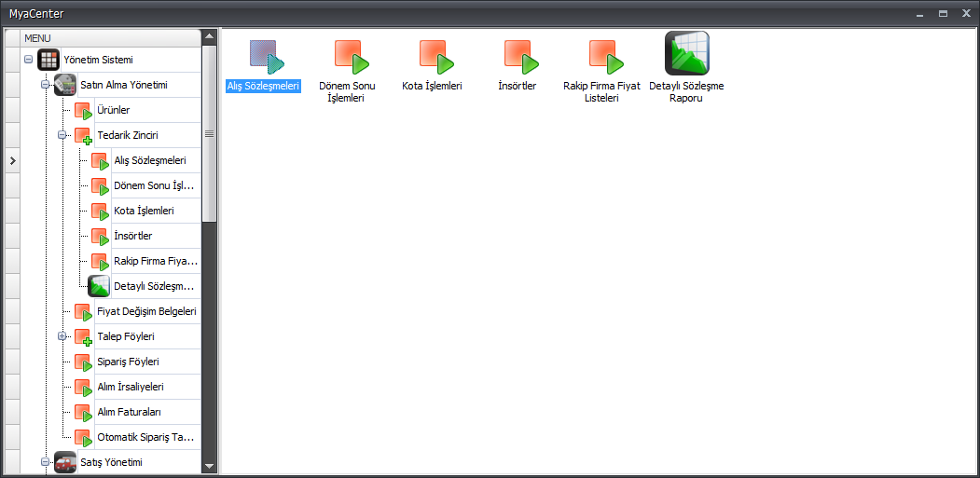Click Rakip Firma Fiyat Listeleri label
This screenshot has height=478, width=980.
click(x=601, y=92)
